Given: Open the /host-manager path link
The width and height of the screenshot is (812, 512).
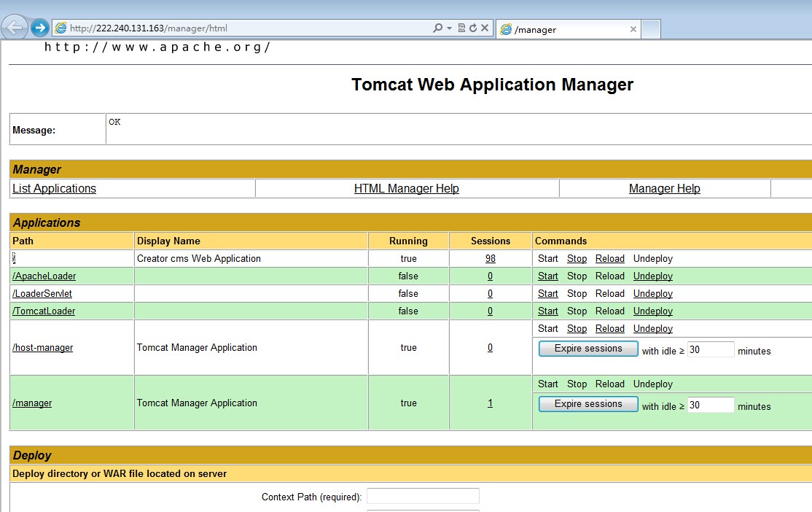Looking at the screenshot, I should point(42,348).
